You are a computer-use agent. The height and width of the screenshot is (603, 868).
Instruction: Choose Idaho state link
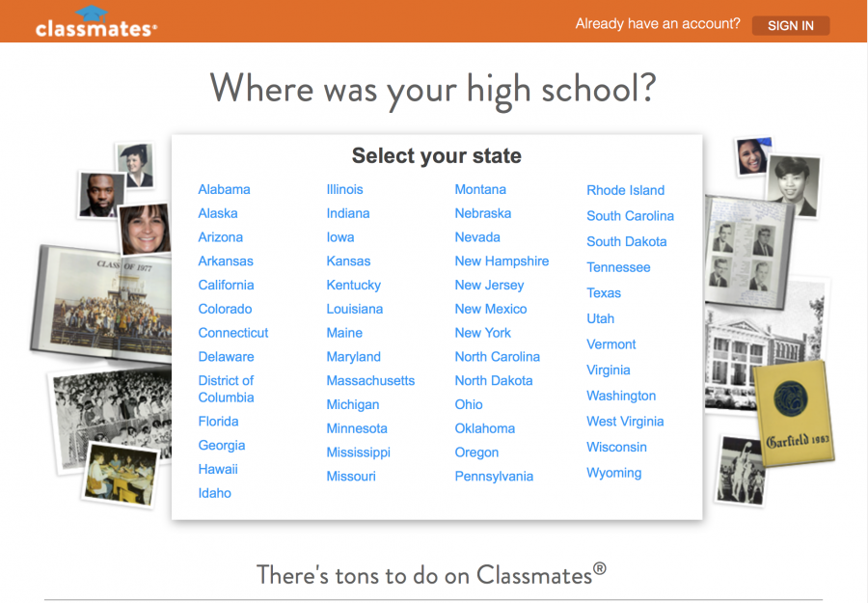[x=215, y=493]
